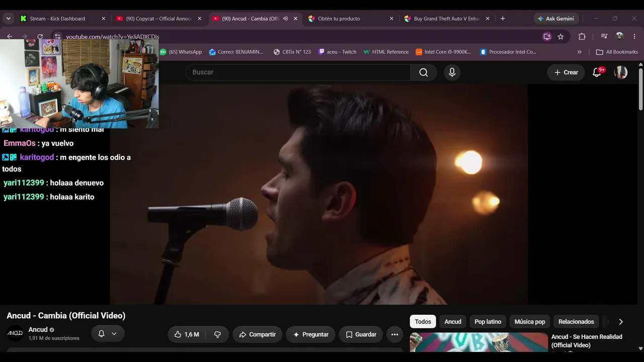The width and height of the screenshot is (644, 362).
Task: Open the Intel Core i9-9900K bookmark
Action: [443, 52]
